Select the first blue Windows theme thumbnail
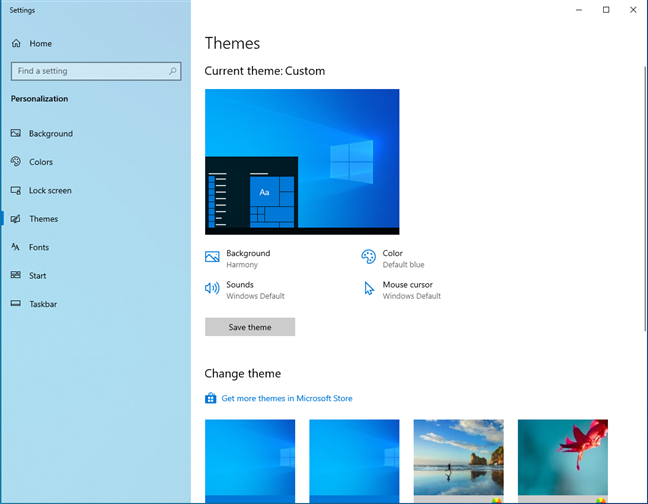This screenshot has height=504, width=648. click(250, 461)
